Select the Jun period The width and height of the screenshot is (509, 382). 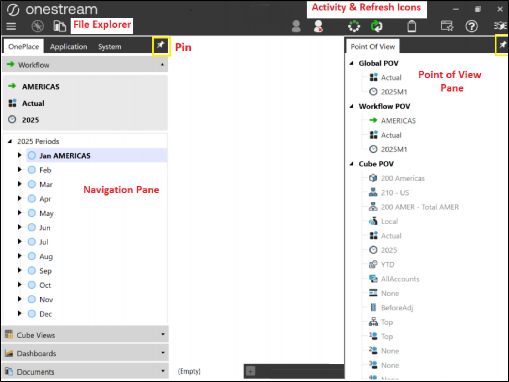pos(45,228)
